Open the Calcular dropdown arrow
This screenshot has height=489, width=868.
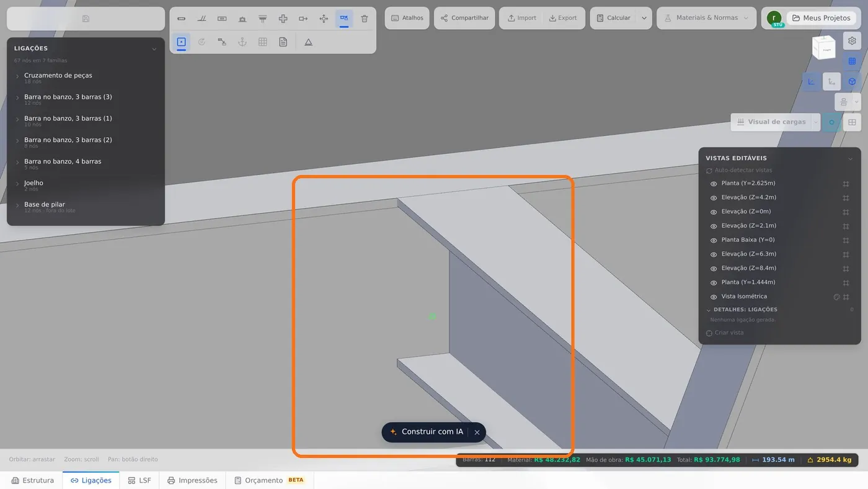pyautogui.click(x=644, y=18)
